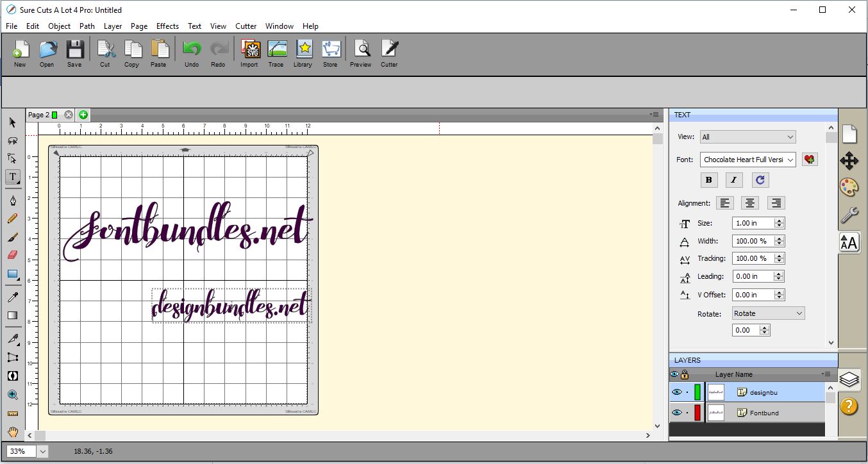Select the node Shape edit tool
Image resolution: width=868 pixels, height=464 pixels.
point(12,158)
